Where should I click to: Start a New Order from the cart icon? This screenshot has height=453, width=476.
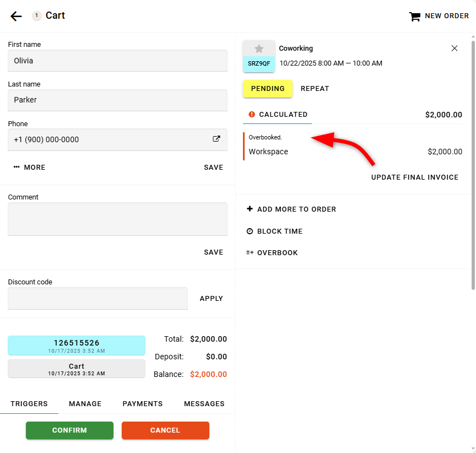[x=414, y=17]
